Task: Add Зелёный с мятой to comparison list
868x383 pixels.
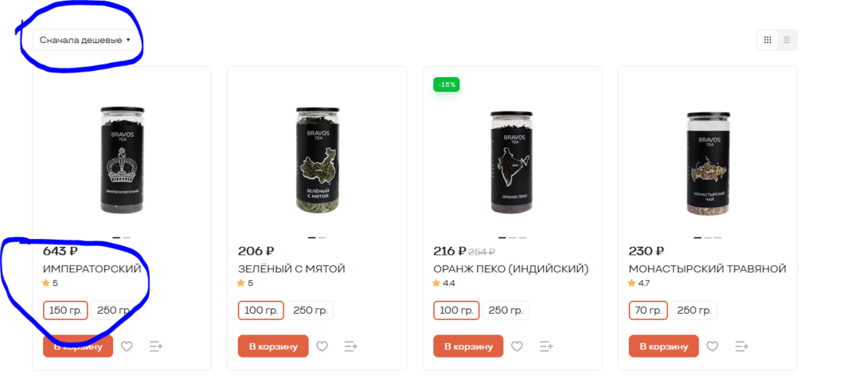Action: 350,346
